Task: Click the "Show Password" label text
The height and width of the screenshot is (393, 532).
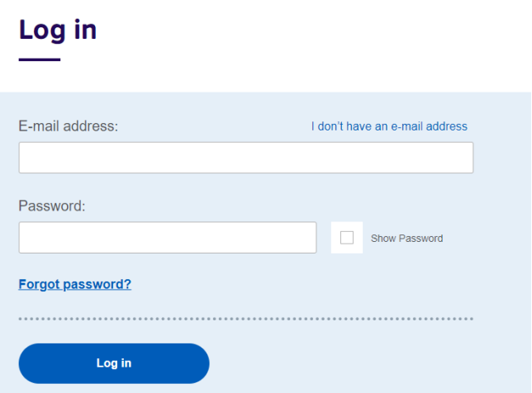Action: pos(406,239)
